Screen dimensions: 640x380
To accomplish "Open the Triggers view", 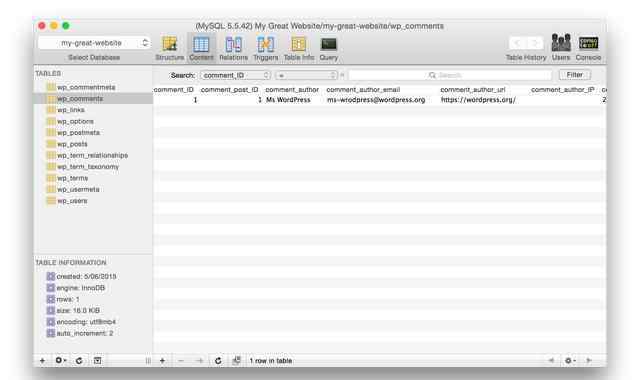I will tap(266, 49).
